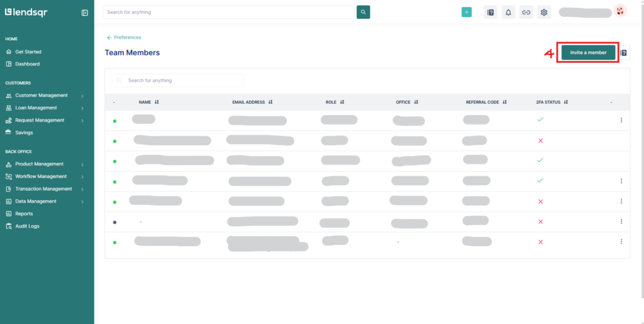Click the green search magnifier button
Screen dimensions: 644x324
tap(363, 12)
